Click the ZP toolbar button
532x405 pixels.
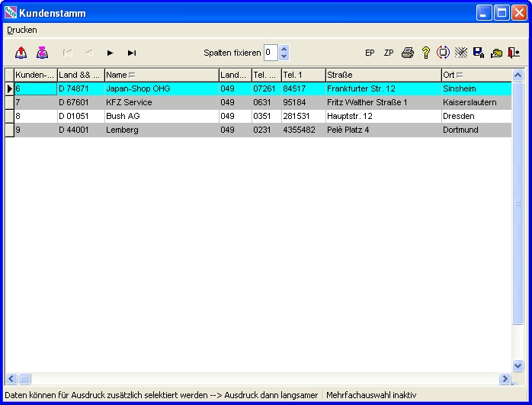(389, 53)
